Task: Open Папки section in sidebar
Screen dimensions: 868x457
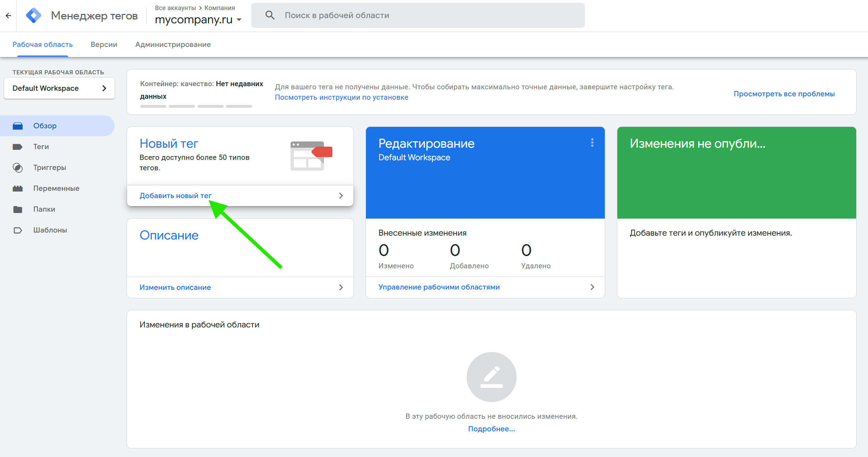Action: (44, 209)
